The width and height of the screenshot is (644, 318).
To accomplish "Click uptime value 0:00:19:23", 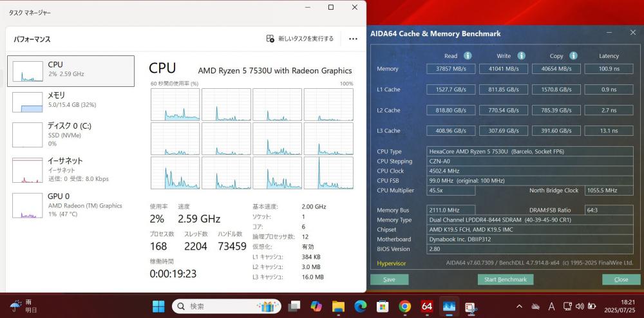I will coord(173,274).
